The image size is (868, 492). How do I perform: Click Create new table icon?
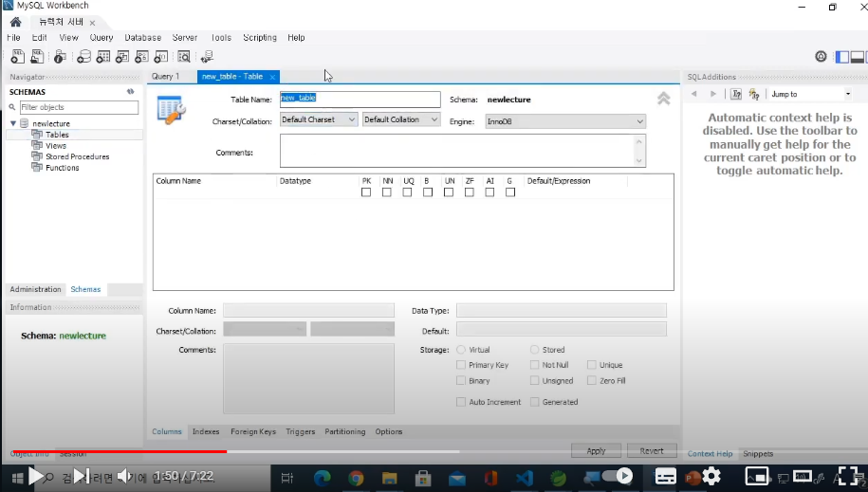pyautogui.click(x=103, y=57)
